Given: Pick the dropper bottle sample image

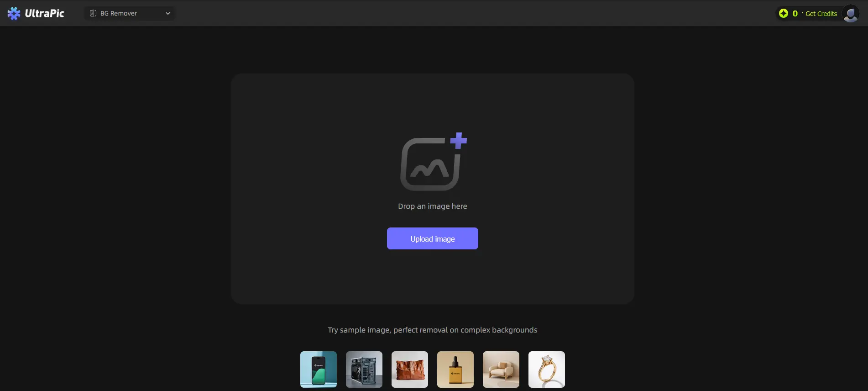Looking at the screenshot, I should click(455, 369).
